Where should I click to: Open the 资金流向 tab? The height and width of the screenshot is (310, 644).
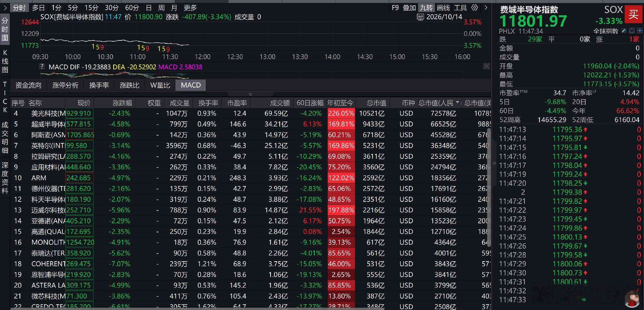coord(28,85)
